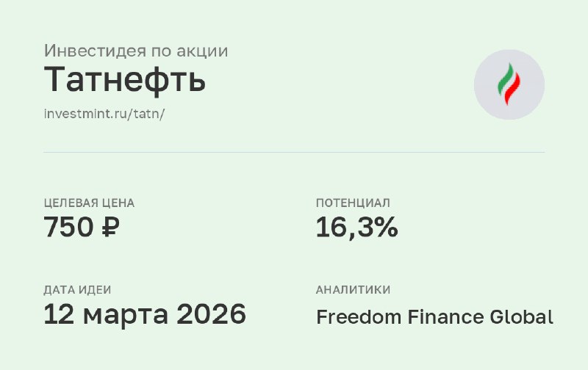
Task: Click the year 2026 in the date
Action: [x=212, y=313]
